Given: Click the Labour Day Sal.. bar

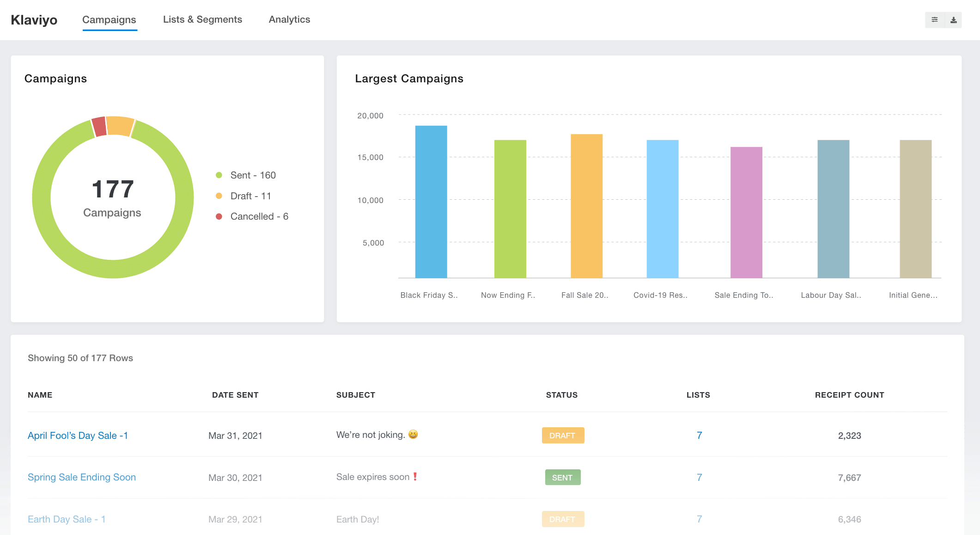Looking at the screenshot, I should [834, 209].
